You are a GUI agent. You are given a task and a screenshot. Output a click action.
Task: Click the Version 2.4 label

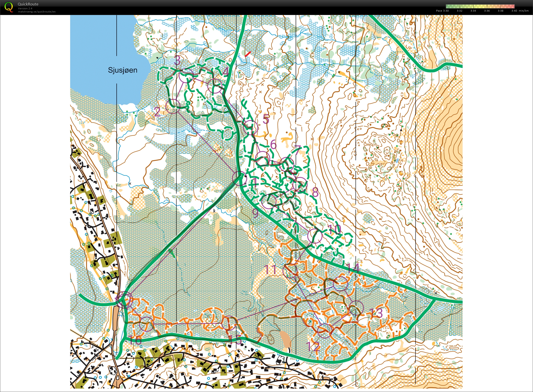pos(25,8)
